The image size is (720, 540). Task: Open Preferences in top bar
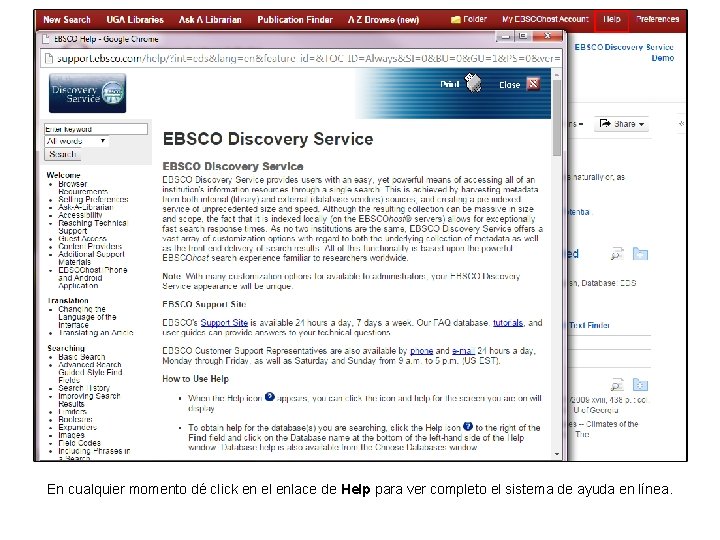click(x=658, y=19)
